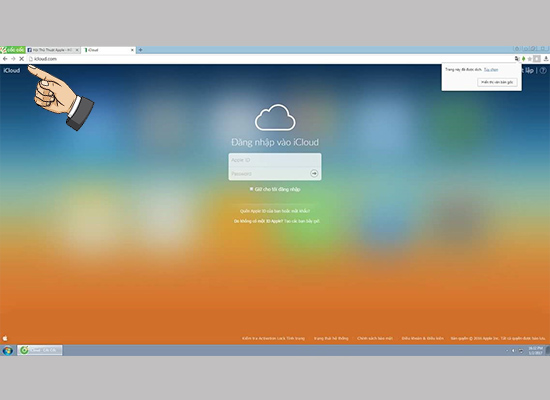The width and height of the screenshot is (550, 400).
Task: Click the volume icon in the system tray
Action: [x=513, y=351]
